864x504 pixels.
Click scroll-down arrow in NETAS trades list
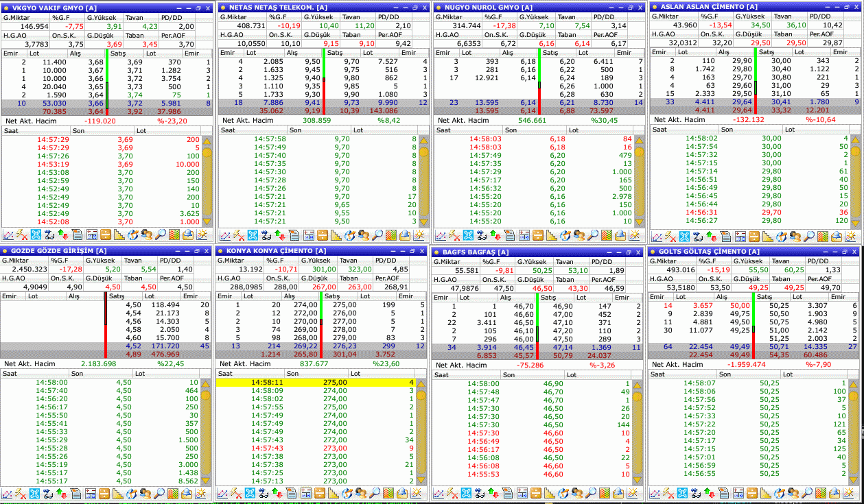tap(424, 221)
